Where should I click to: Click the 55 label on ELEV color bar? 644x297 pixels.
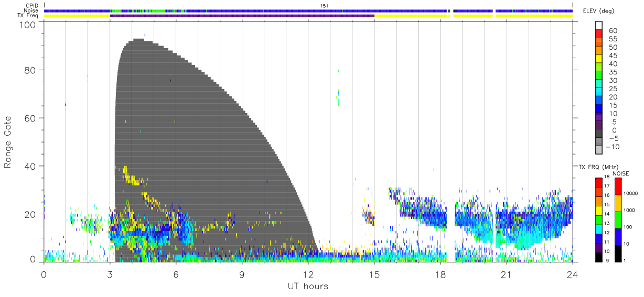613,39
